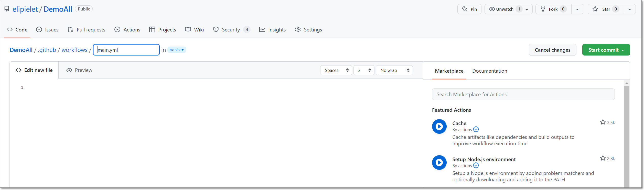This screenshot has width=644, height=190.
Task: Click the Setup Node.js verified creator badge
Action: point(476,165)
